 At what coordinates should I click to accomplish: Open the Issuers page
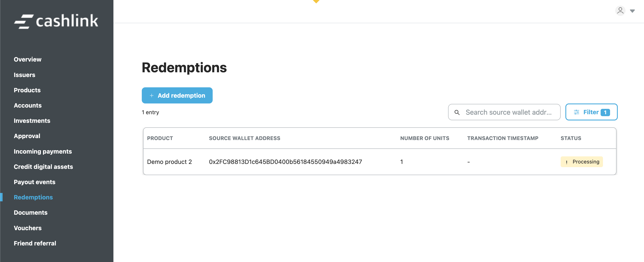[24, 75]
